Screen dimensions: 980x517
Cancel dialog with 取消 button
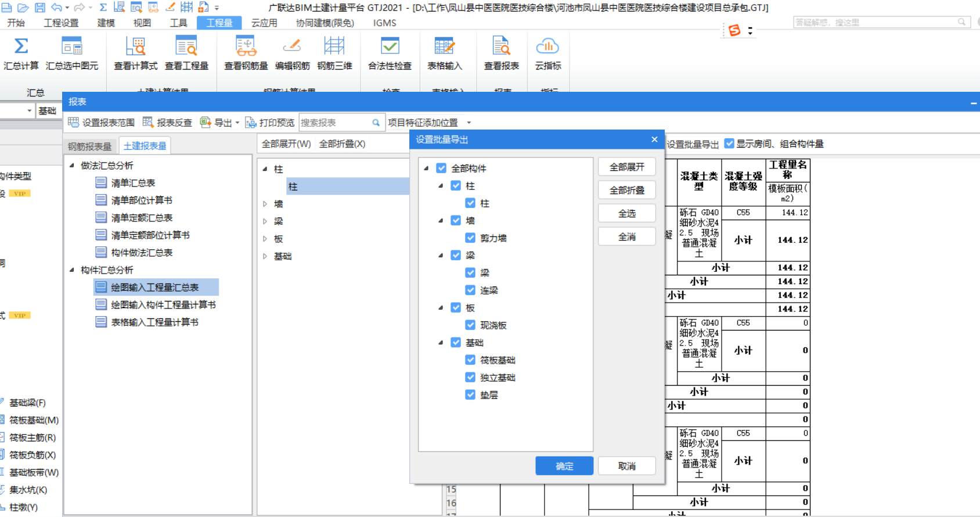tap(626, 466)
